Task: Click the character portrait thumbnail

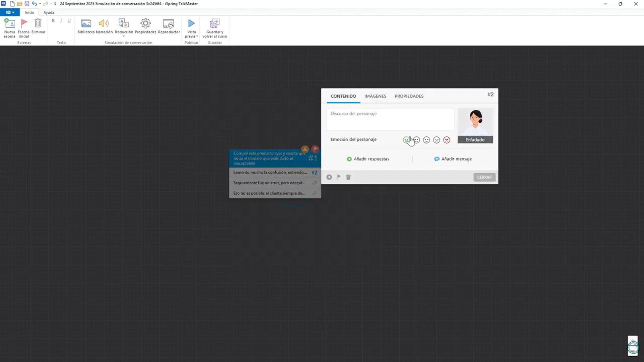Action: (x=475, y=122)
